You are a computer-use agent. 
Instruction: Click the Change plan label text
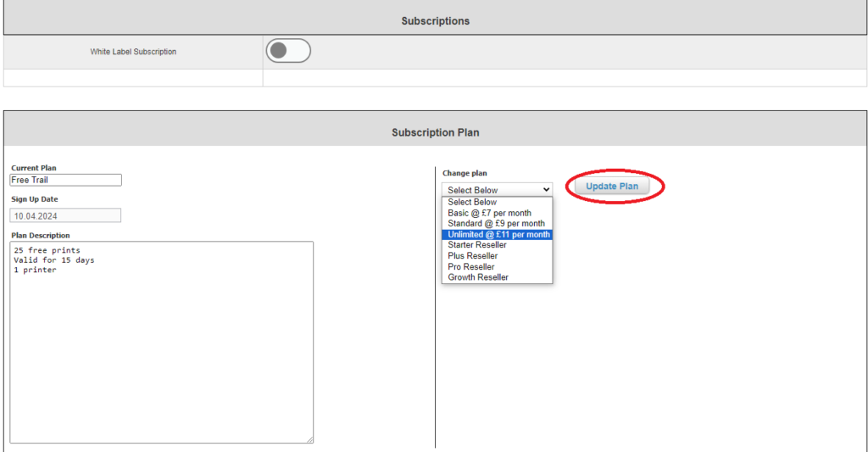465,173
